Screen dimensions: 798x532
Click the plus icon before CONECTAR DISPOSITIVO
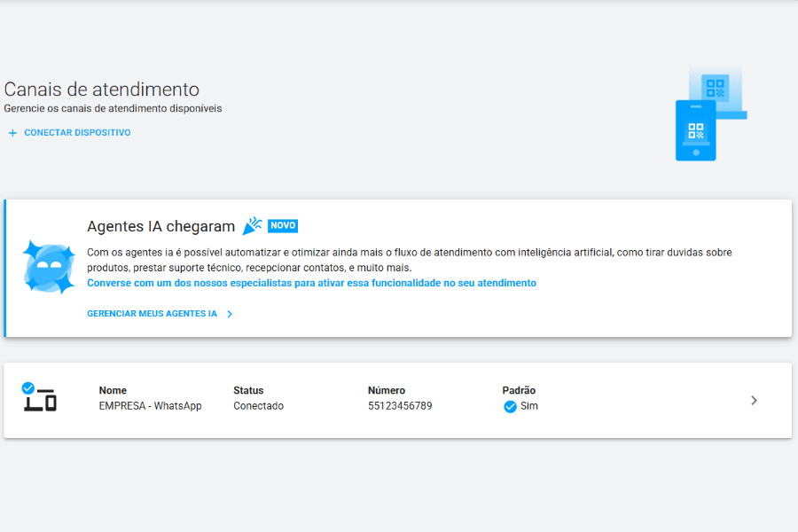coord(12,132)
